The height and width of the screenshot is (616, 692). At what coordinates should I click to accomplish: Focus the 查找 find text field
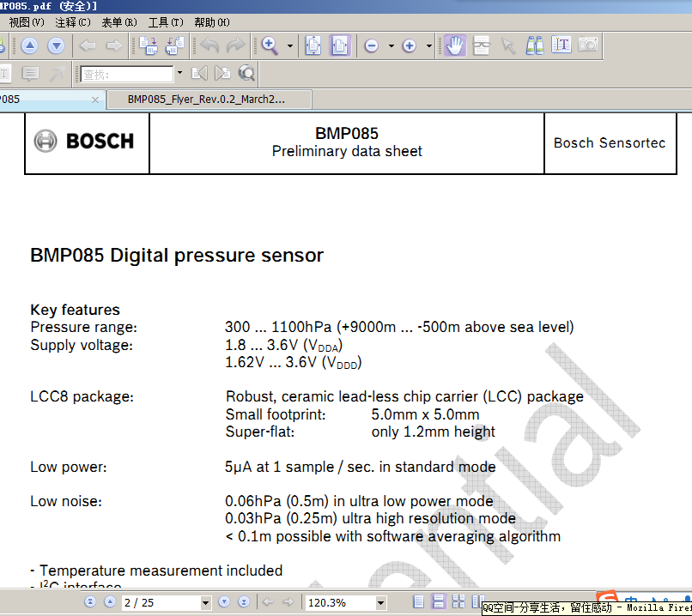pos(127,74)
